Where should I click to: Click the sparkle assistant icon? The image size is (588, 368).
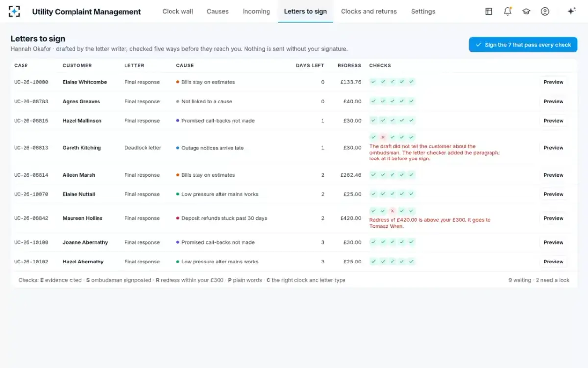(x=571, y=11)
